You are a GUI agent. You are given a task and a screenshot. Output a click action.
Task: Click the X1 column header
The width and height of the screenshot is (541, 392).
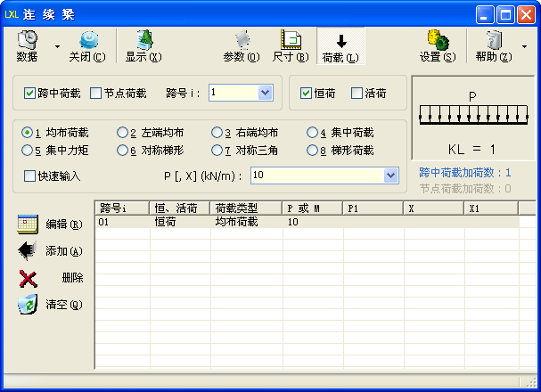tap(491, 208)
